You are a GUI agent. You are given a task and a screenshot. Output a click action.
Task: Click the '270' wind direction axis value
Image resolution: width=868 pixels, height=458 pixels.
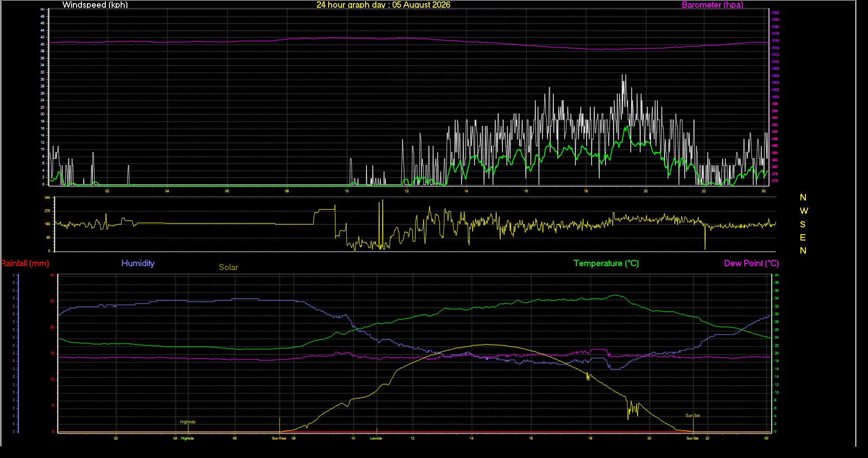47,211
